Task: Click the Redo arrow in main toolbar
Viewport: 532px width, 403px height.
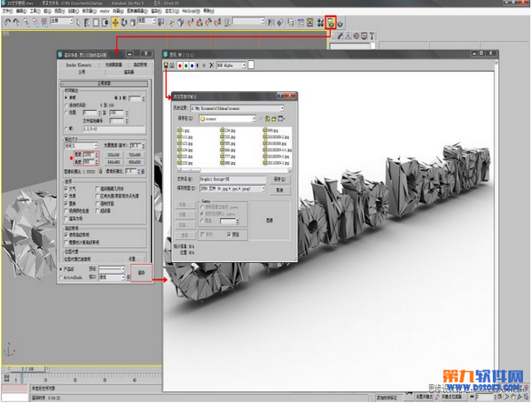Action: (x=16, y=22)
